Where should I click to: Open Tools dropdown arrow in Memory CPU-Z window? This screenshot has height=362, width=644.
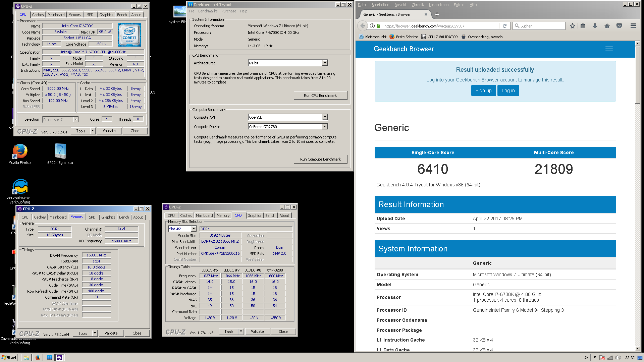pos(95,333)
